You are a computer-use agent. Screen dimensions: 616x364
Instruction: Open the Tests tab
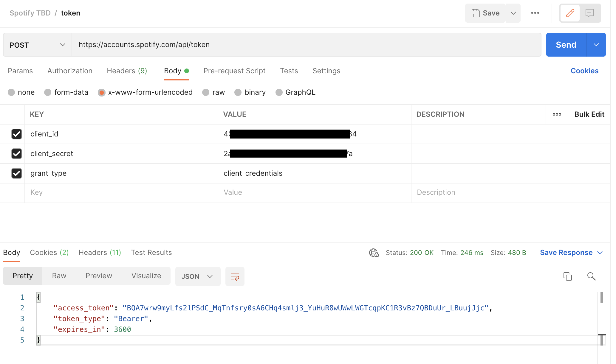click(x=289, y=71)
